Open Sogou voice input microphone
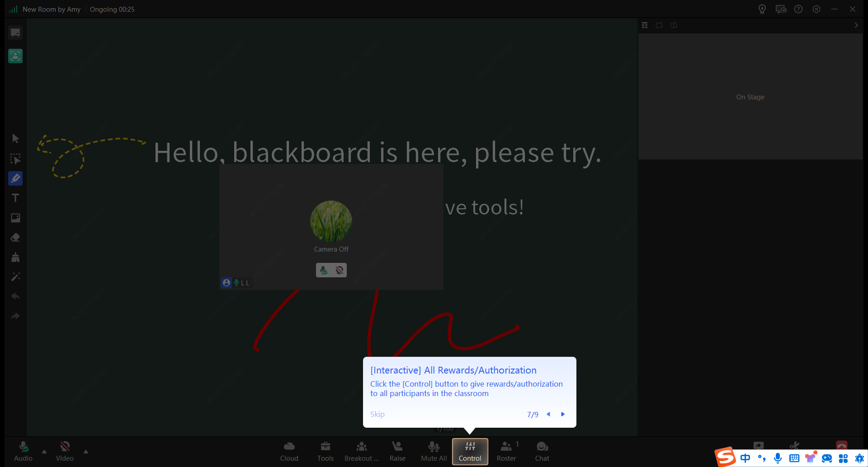The height and width of the screenshot is (467, 868). coord(778,458)
